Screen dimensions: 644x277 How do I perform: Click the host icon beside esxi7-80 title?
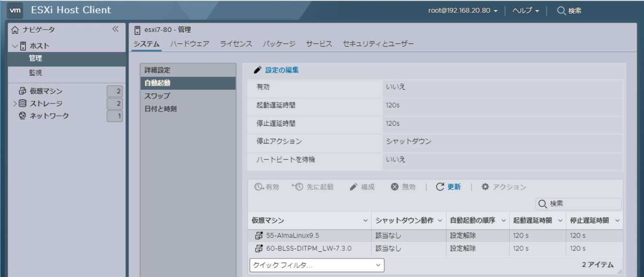[137, 30]
